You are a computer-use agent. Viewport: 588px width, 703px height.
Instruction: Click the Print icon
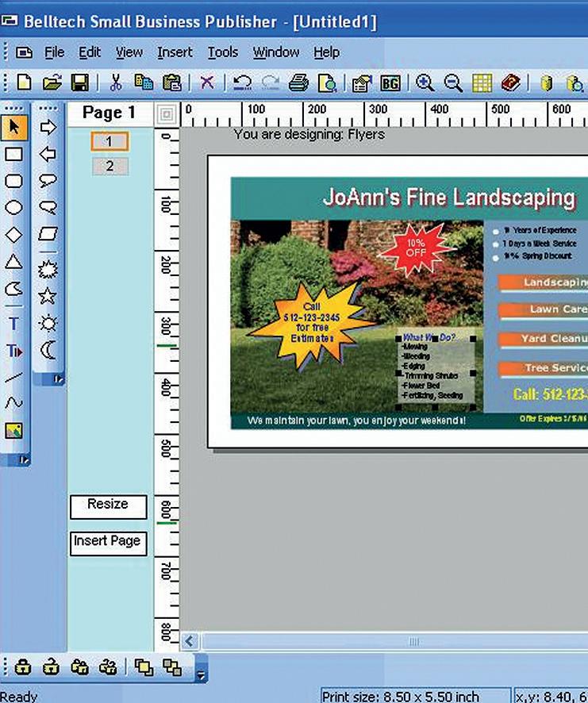pyautogui.click(x=298, y=83)
